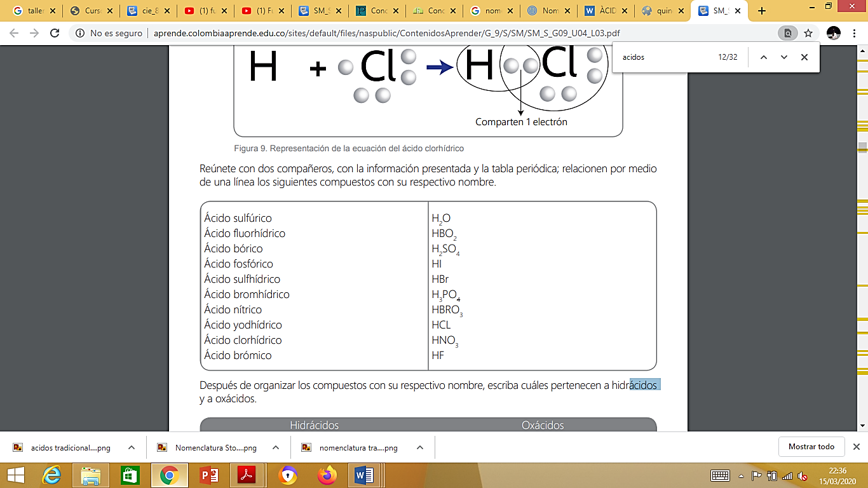
Task: Open the clock showing 22:36
Action: point(836,475)
